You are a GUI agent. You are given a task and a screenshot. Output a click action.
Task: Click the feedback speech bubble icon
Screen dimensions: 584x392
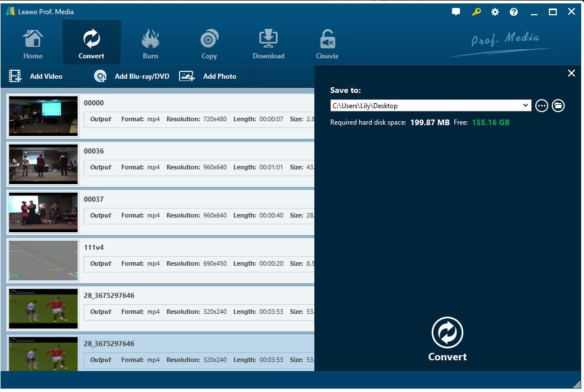pos(455,11)
